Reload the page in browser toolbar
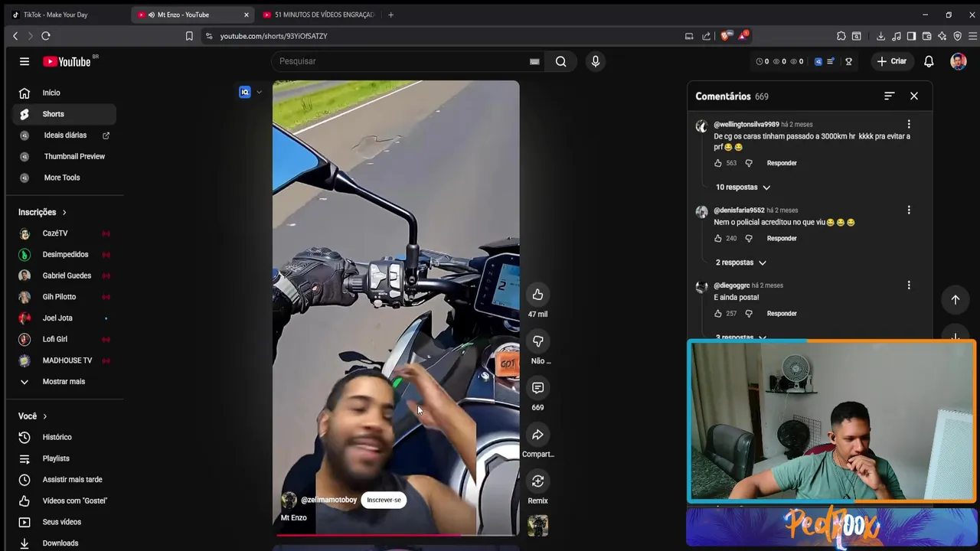 coord(46,36)
